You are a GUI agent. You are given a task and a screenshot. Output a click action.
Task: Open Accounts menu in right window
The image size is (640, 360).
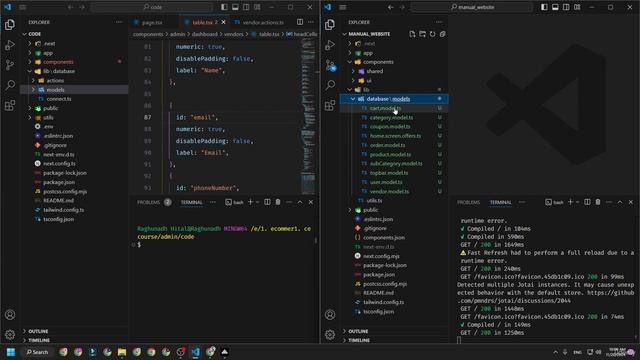click(330, 315)
